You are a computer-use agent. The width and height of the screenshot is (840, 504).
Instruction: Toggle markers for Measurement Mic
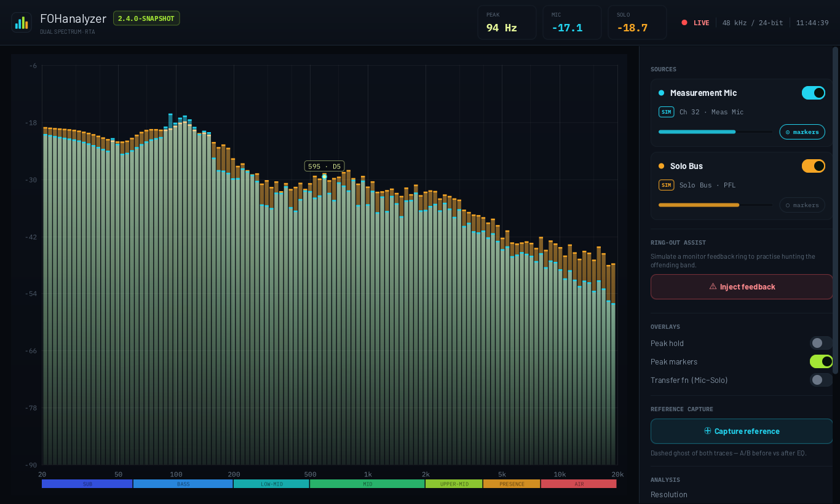coord(802,132)
